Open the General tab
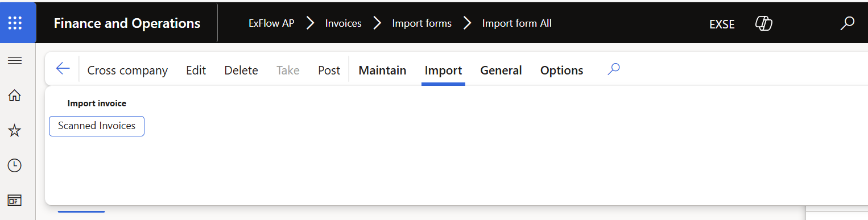Screen dimensions: 868x220 click(x=501, y=70)
